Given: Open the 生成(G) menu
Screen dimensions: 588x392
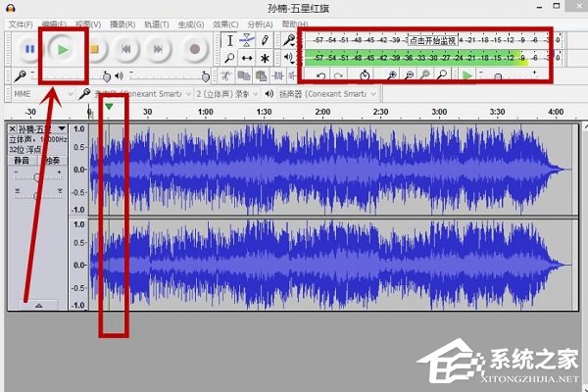Looking at the screenshot, I should pos(191,24).
